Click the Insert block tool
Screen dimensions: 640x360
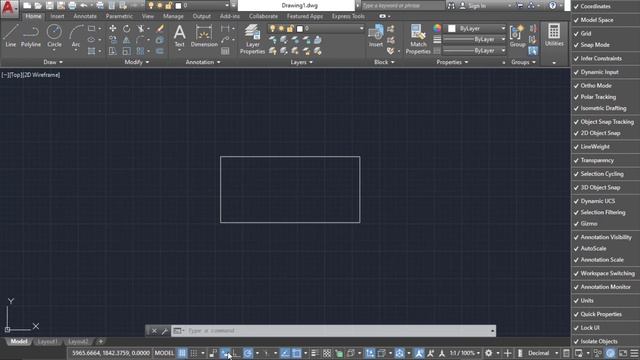pos(376,36)
